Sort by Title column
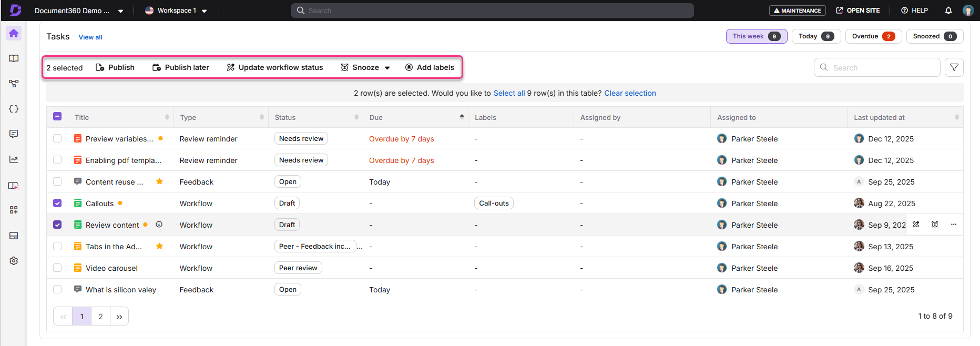Screen dimensions: 980x346 click(167, 117)
